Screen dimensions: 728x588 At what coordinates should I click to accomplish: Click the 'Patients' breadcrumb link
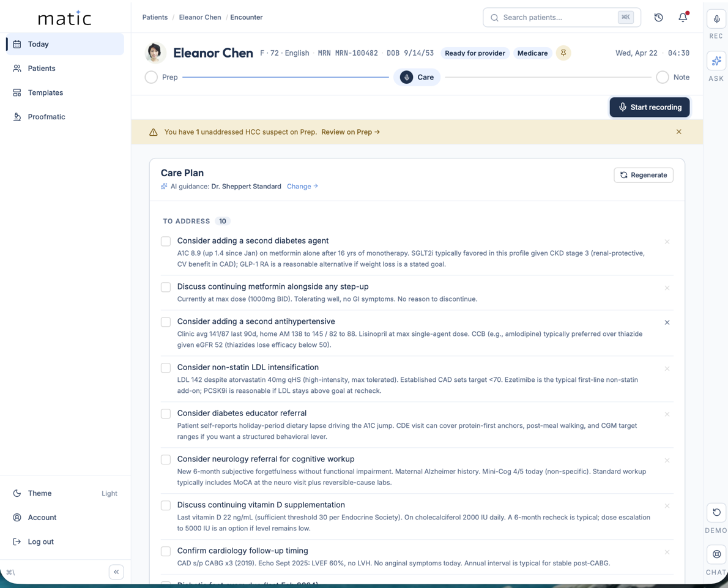[x=155, y=17]
